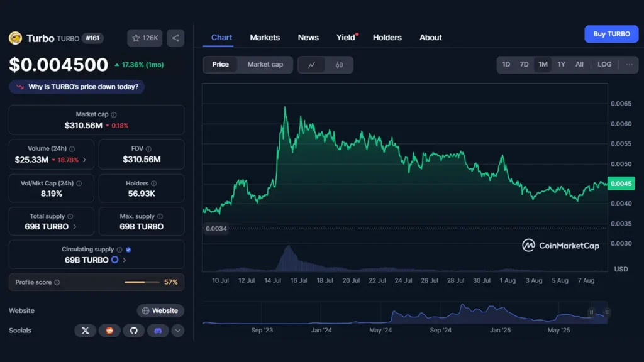Click the Buy TURBO button

tap(611, 34)
